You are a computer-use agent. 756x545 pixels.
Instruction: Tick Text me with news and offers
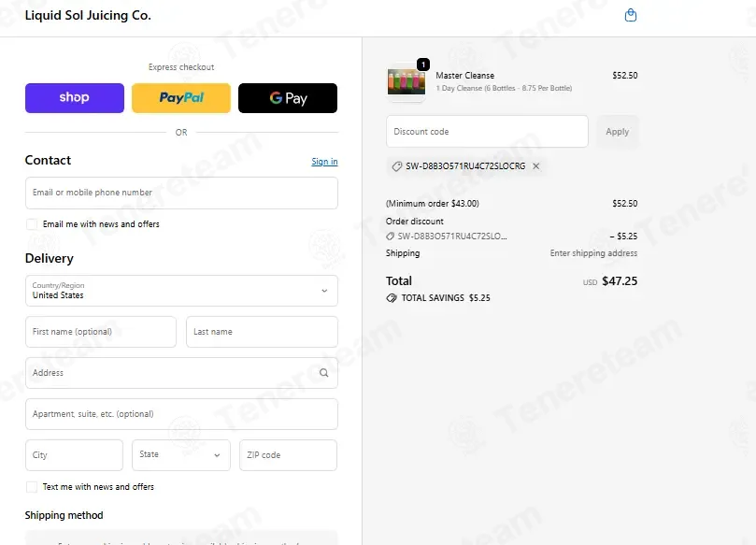tap(32, 487)
